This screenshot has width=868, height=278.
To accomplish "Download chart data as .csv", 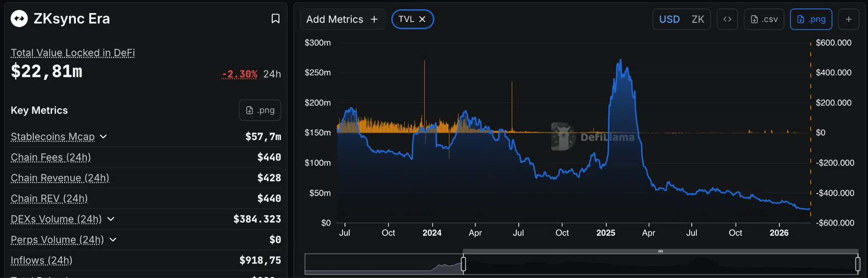I will pos(764,19).
